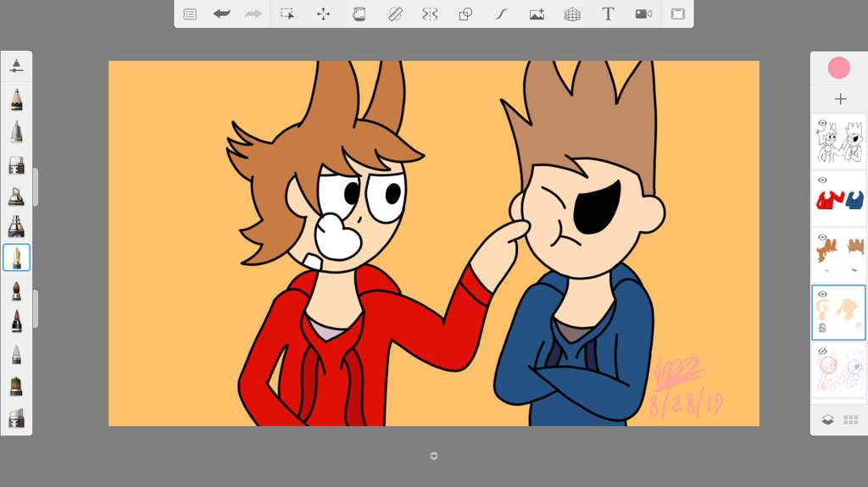The height and width of the screenshot is (487, 868).
Task: Toggle the lock icon on skin layer
Action: click(822, 328)
